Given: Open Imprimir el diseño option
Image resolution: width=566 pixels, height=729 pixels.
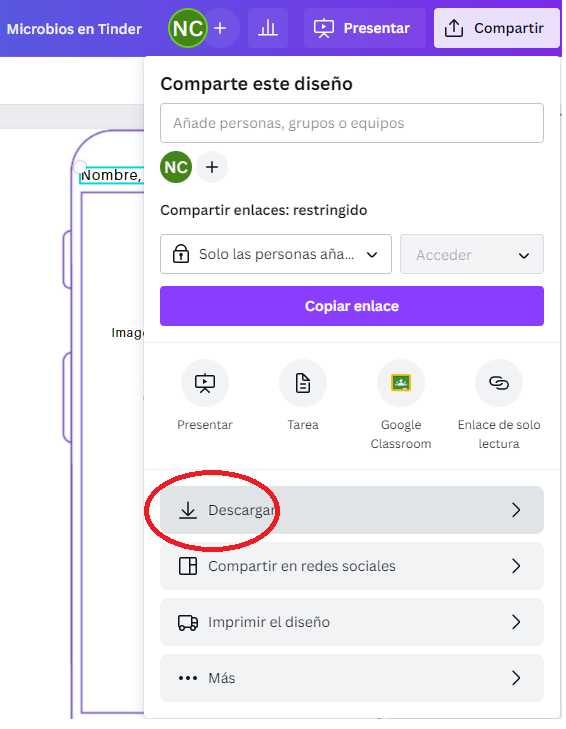Looking at the screenshot, I should point(352,622).
